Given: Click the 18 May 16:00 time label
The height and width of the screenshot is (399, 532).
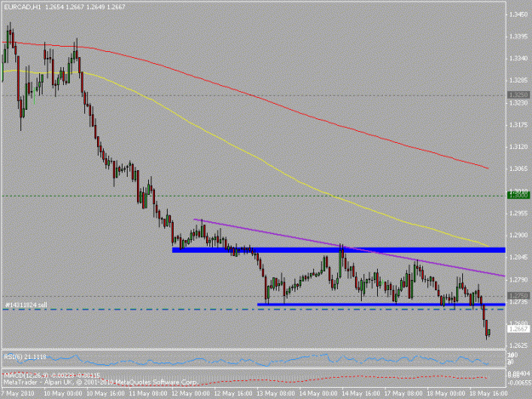Looking at the screenshot, I should pyautogui.click(x=489, y=394).
